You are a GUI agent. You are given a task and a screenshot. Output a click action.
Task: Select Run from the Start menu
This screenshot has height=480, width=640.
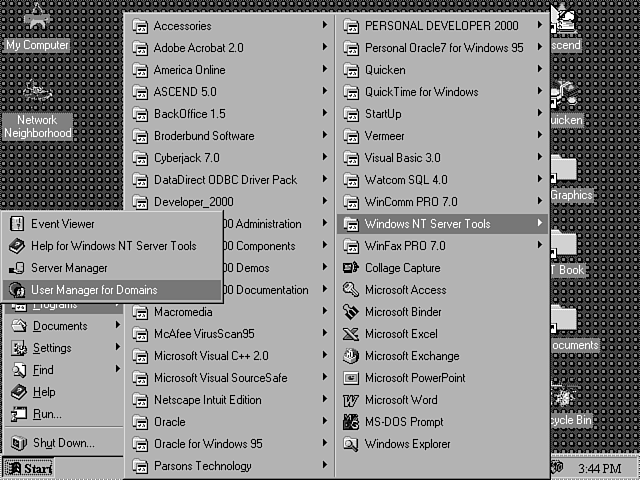click(47, 414)
